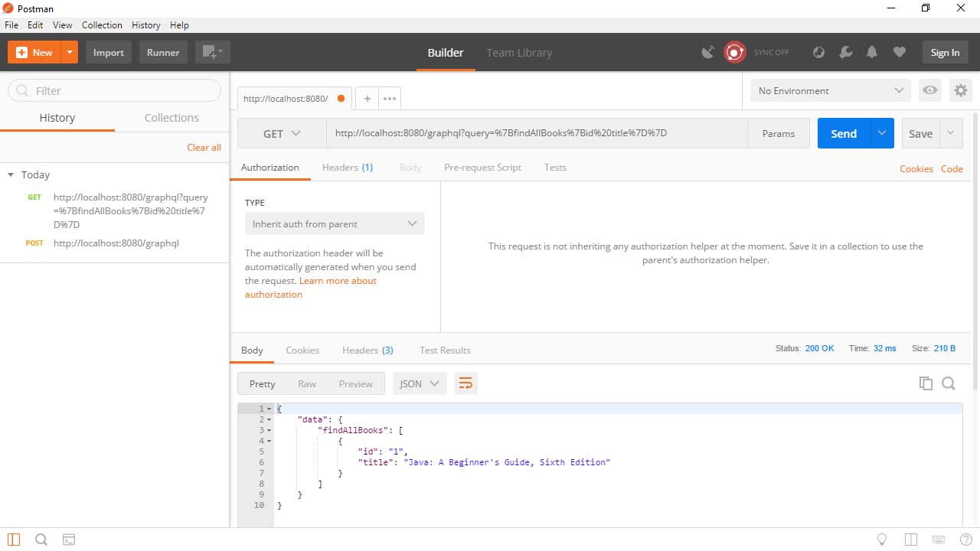This screenshot has width=980, height=551.
Task: Toggle line wrap icon
Action: [x=465, y=383]
